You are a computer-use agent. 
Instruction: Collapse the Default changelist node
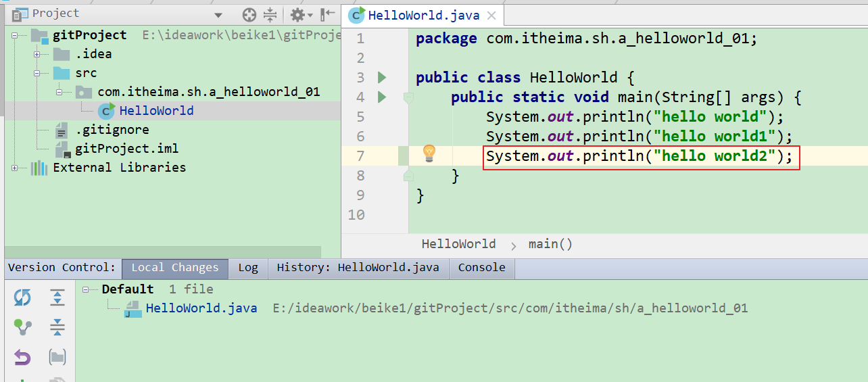(87, 289)
